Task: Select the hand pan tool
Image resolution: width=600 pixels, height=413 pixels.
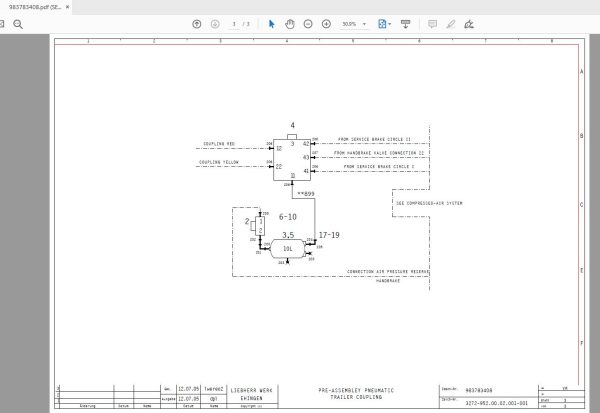Action: pyautogui.click(x=290, y=24)
